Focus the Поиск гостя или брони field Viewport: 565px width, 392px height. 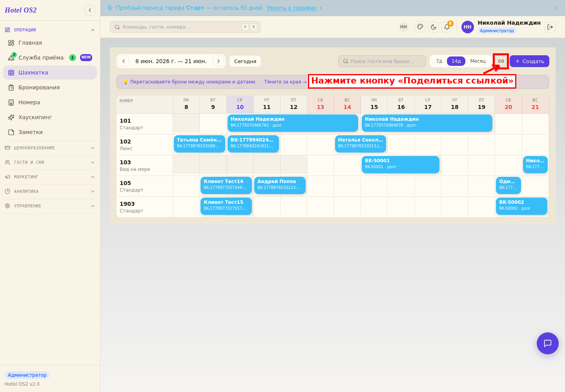point(382,61)
